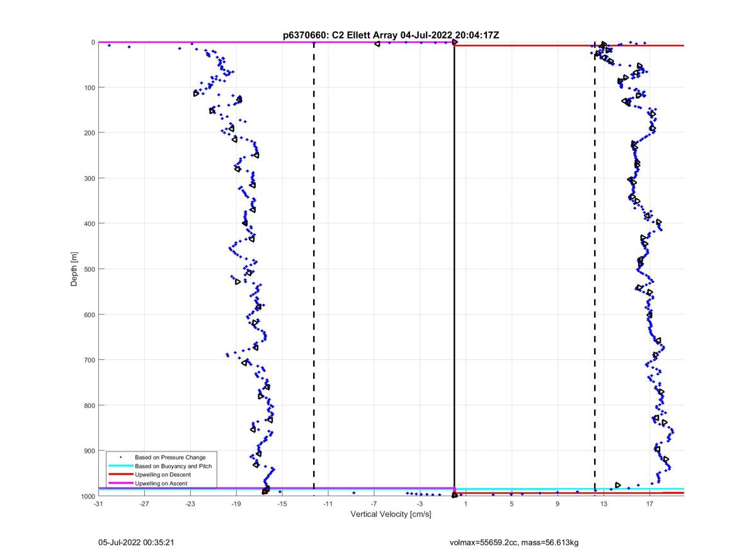756x558 pixels.
Task: Click y-axis tick label 300
Action: click(89, 178)
